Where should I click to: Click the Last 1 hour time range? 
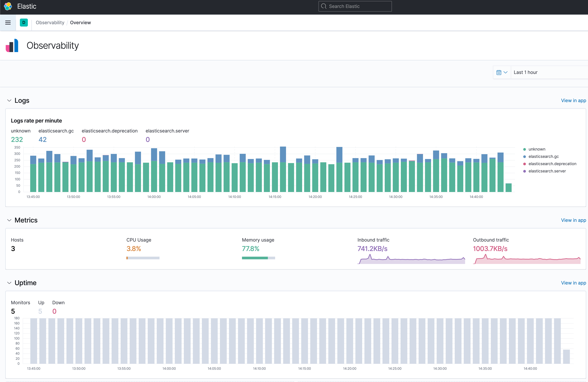[x=526, y=72]
